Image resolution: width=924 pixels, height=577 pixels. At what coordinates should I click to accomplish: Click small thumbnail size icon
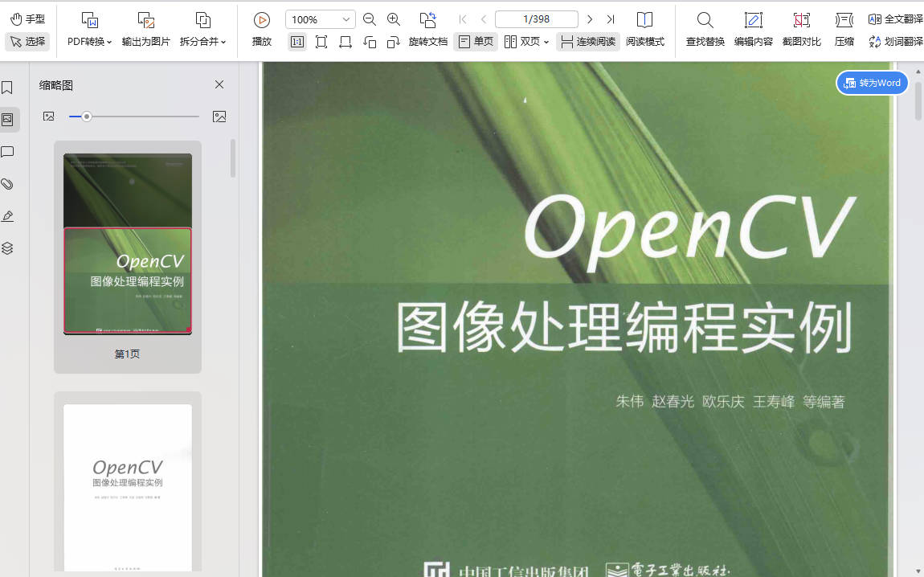point(49,117)
